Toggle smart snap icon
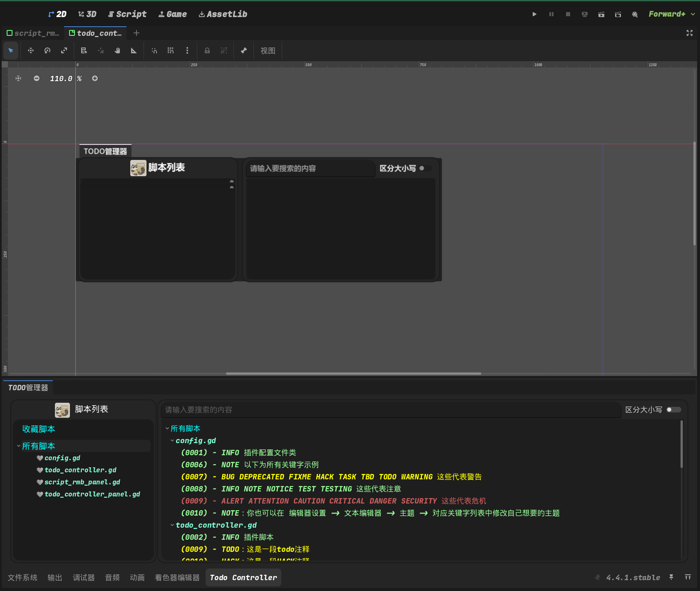Viewport: 700px width, 591px height. coord(154,50)
